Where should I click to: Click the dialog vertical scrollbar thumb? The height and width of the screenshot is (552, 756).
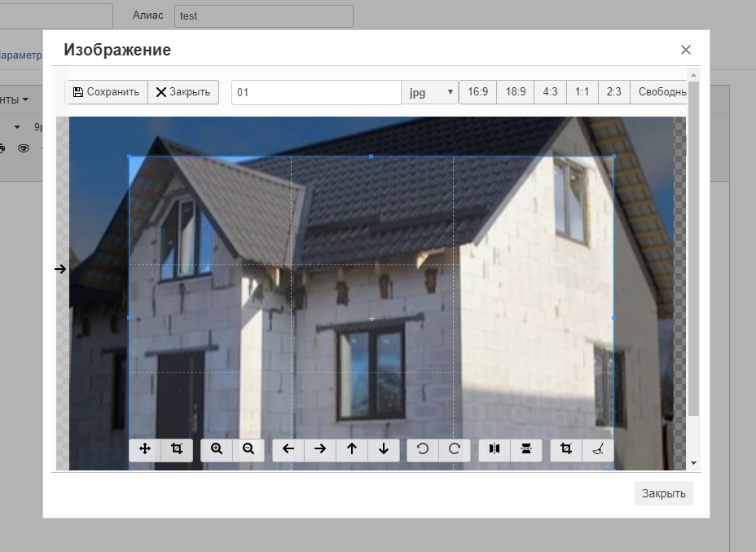[x=693, y=249]
